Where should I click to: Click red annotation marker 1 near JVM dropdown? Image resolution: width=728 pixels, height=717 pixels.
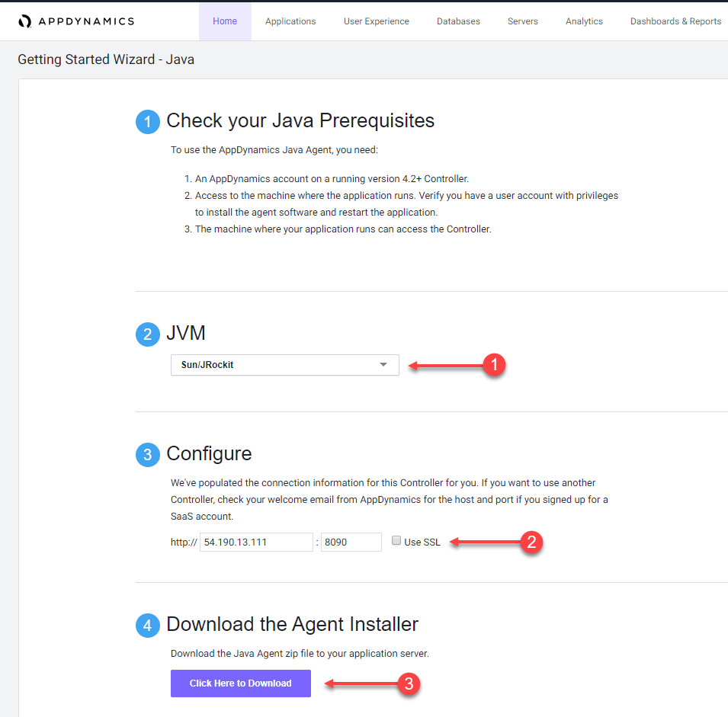click(494, 365)
